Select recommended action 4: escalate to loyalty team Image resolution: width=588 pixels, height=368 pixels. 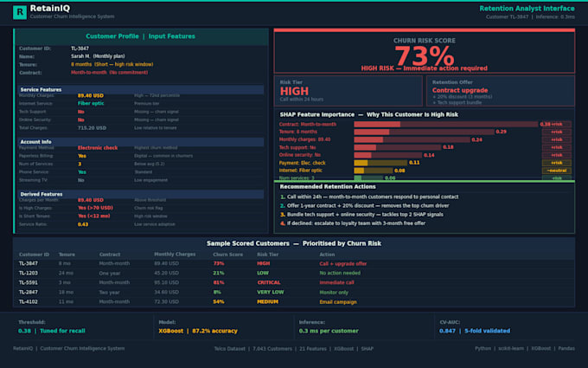(353, 223)
